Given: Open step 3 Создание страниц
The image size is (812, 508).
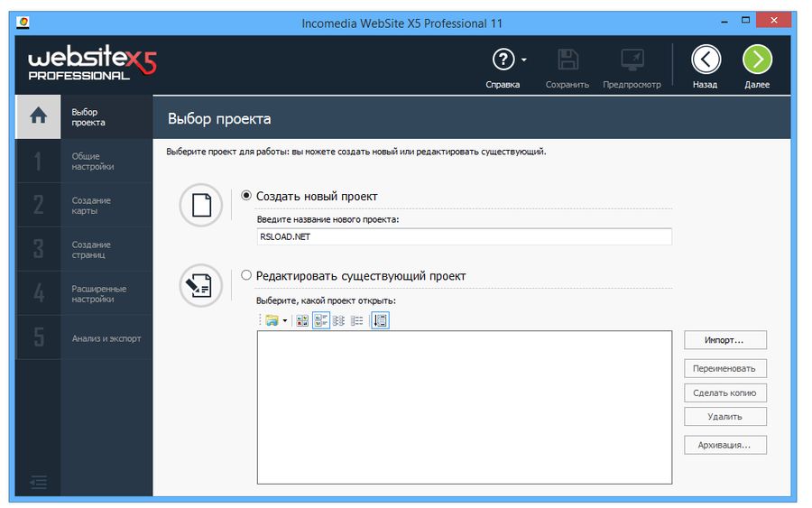Looking at the screenshot, I should 85,249.
